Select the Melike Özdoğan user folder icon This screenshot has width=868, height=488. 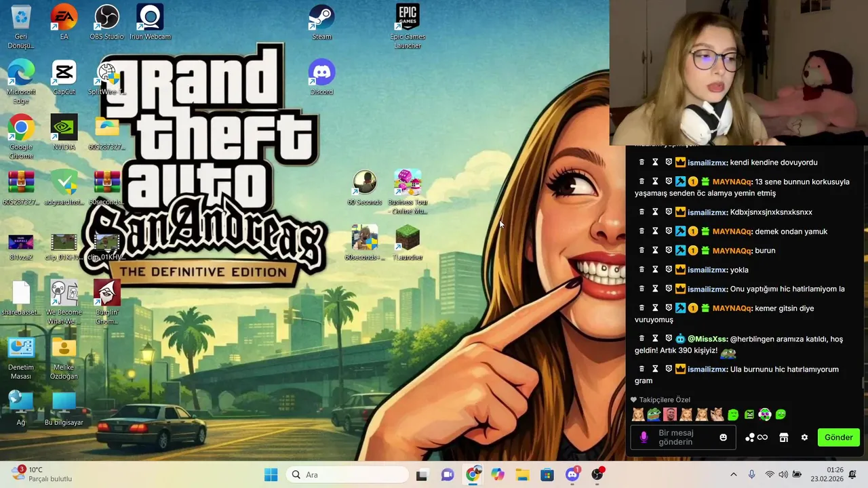point(64,358)
